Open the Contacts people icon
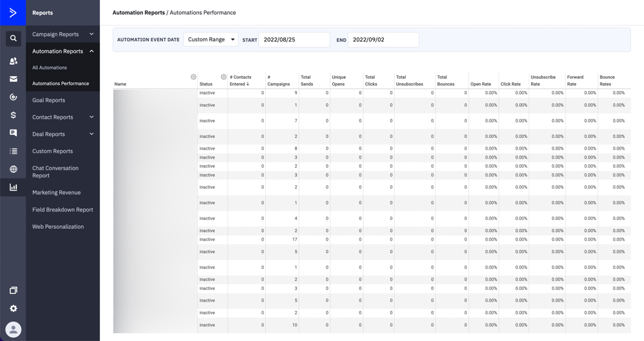This screenshot has width=644, height=341. pyautogui.click(x=13, y=61)
